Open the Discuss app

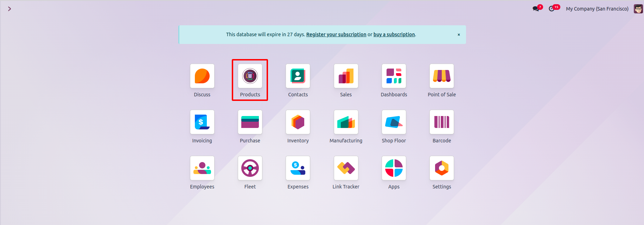tap(202, 76)
